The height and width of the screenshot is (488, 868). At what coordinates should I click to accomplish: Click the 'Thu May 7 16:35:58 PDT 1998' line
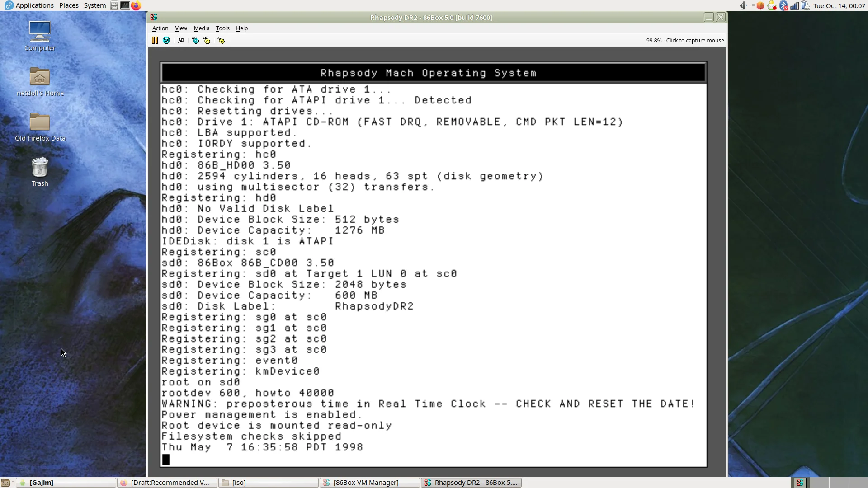pyautogui.click(x=262, y=447)
